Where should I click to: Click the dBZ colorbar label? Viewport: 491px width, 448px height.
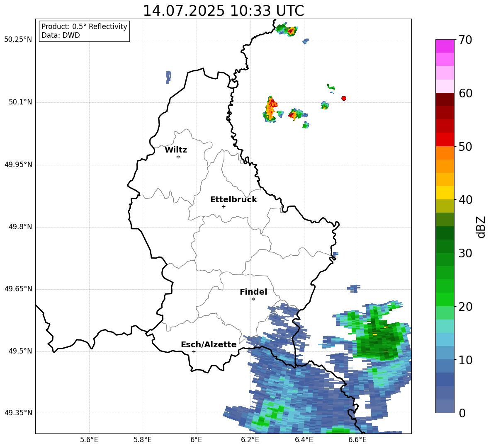pos(481,227)
